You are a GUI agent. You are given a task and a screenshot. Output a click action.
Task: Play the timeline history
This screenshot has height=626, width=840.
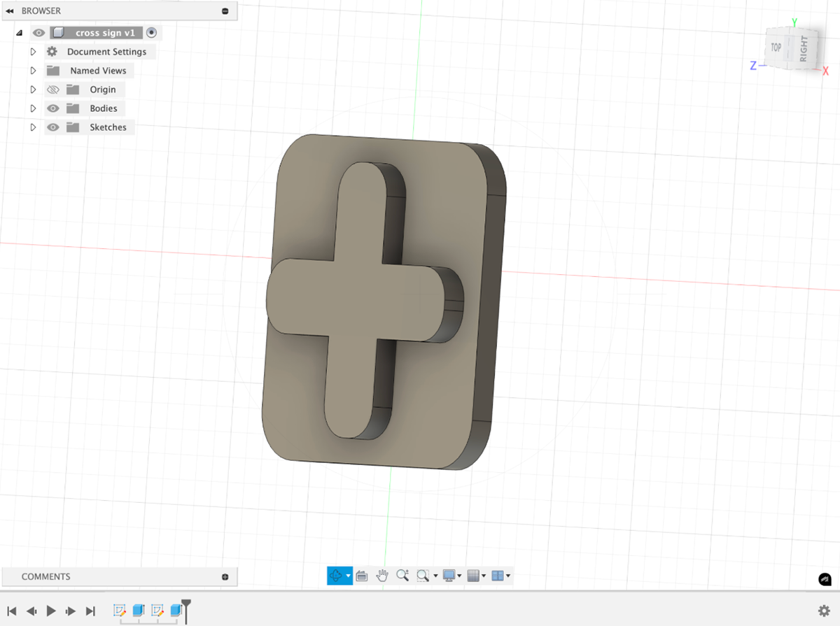pyautogui.click(x=51, y=611)
